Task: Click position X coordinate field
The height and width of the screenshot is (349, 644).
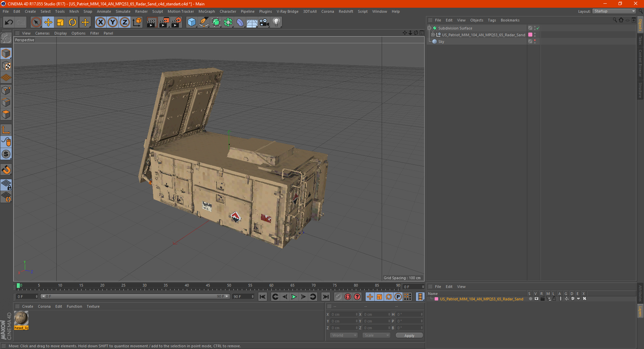Action: [344, 314]
